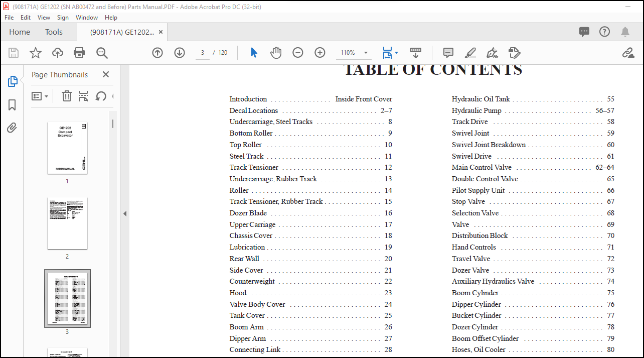Zoom in with plus icon

(320, 53)
